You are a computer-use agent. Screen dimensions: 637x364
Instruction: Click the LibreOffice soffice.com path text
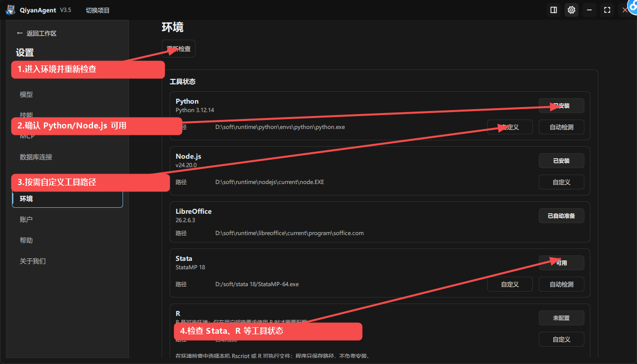click(x=289, y=233)
